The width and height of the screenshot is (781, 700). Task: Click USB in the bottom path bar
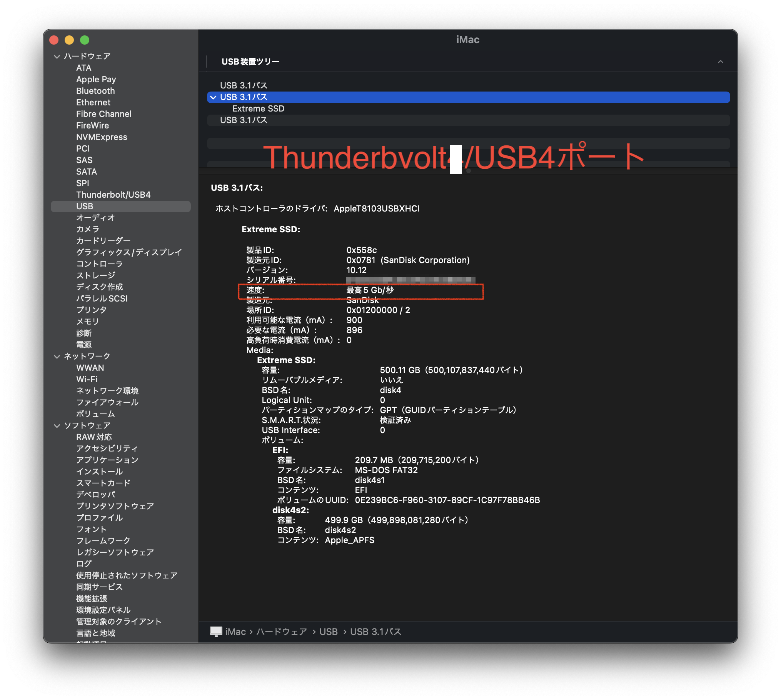328,632
